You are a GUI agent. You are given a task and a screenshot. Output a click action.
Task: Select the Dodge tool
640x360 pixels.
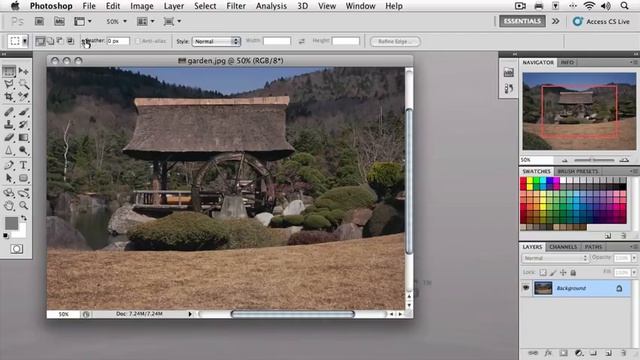[x=23, y=151]
